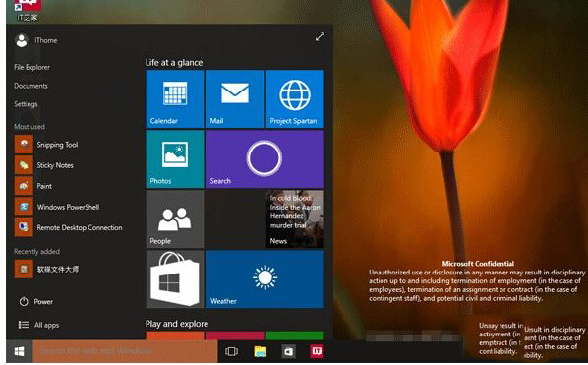Open the News live tile
Image resolution: width=588 pixels, height=365 pixels.
pyautogui.click(x=295, y=219)
